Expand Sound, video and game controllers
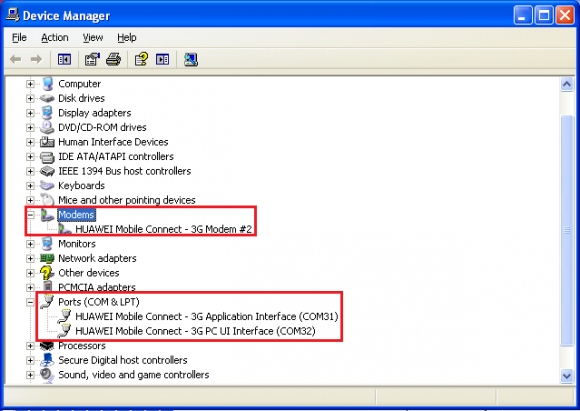The height and width of the screenshot is (411, 580). coord(30,374)
